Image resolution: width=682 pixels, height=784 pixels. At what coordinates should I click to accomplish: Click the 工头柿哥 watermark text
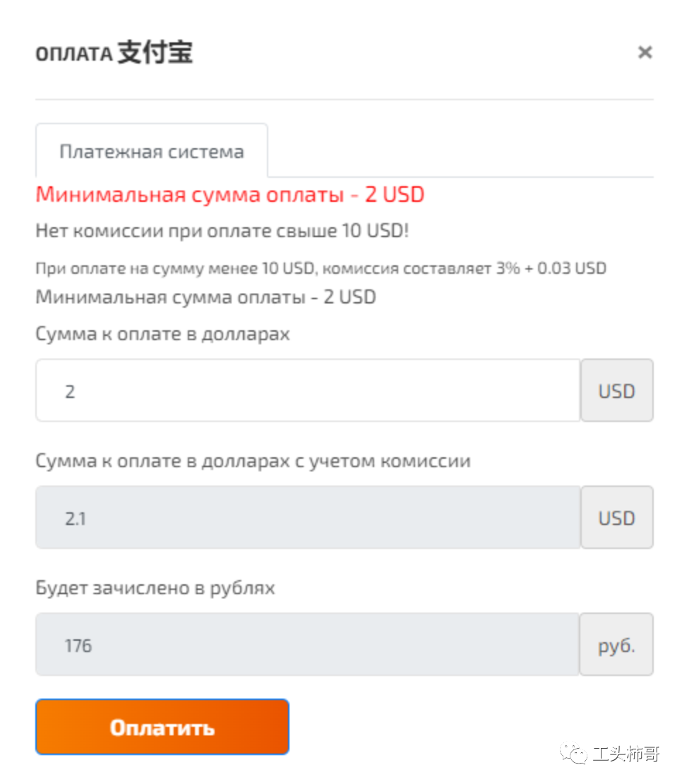click(x=626, y=754)
